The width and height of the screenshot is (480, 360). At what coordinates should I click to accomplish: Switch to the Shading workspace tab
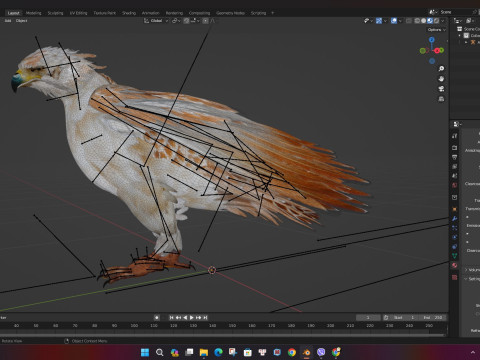(x=129, y=13)
